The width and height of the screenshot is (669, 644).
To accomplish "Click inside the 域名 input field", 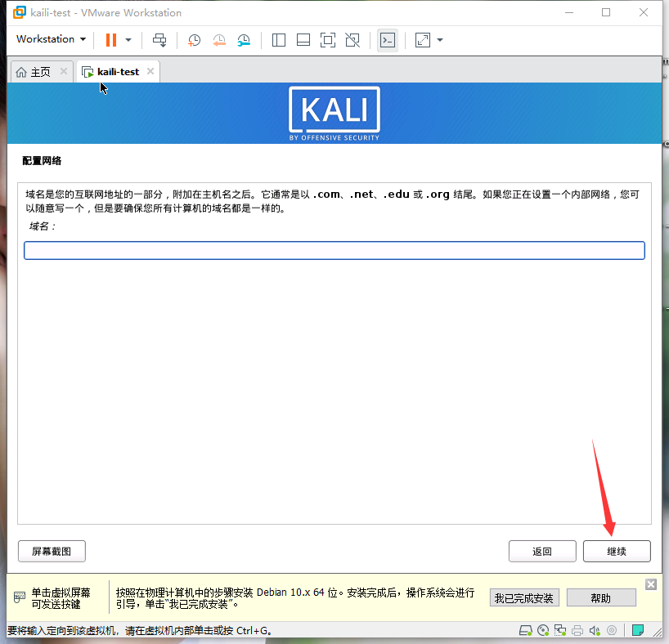I will (x=334, y=250).
